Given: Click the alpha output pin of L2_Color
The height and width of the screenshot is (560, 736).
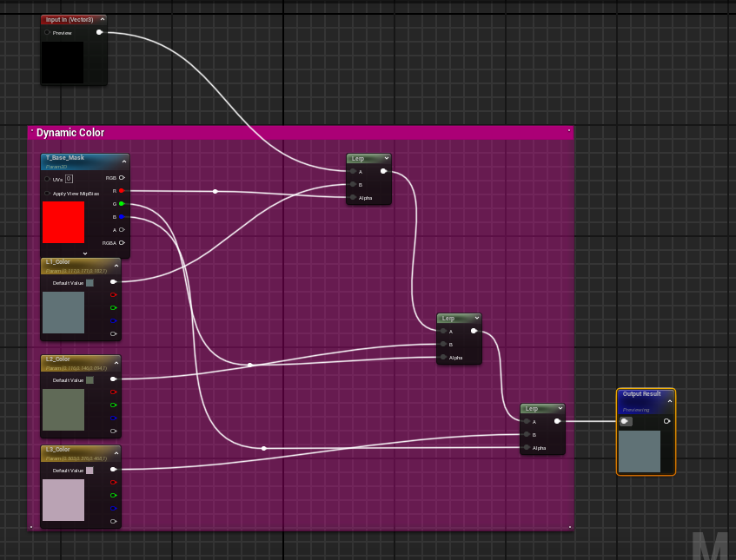Looking at the screenshot, I should coord(113,431).
